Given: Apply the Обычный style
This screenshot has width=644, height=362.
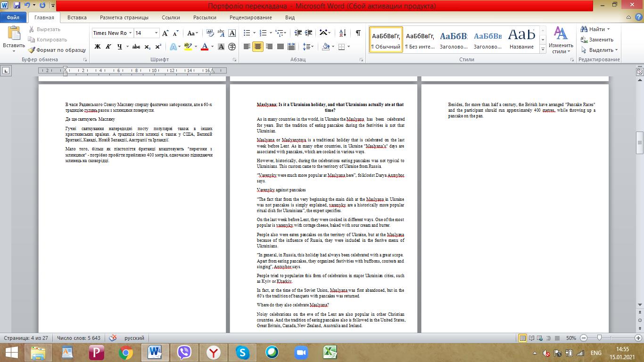Looking at the screenshot, I should point(386,40).
